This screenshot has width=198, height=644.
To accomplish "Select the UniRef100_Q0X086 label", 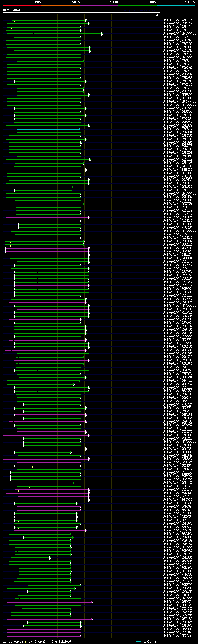I will point(178,452).
